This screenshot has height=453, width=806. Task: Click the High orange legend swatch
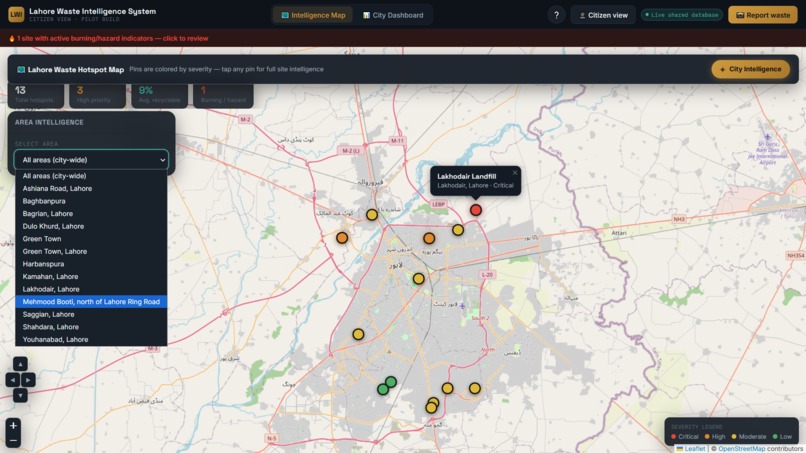[x=707, y=437]
